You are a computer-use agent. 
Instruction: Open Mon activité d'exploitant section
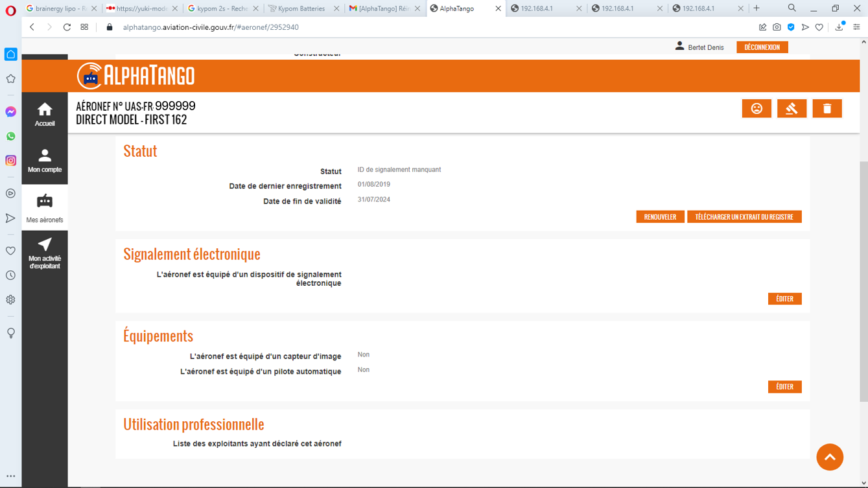(45, 253)
